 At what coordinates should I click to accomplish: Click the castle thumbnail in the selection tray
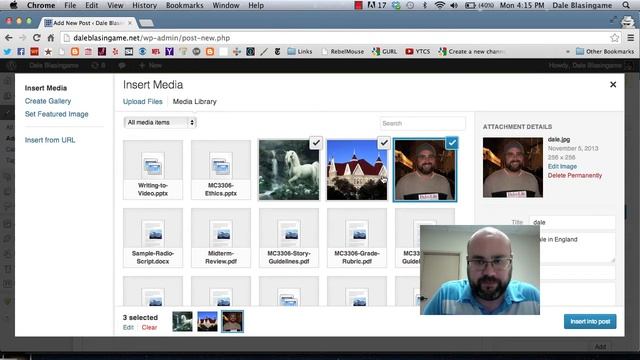(x=207, y=321)
